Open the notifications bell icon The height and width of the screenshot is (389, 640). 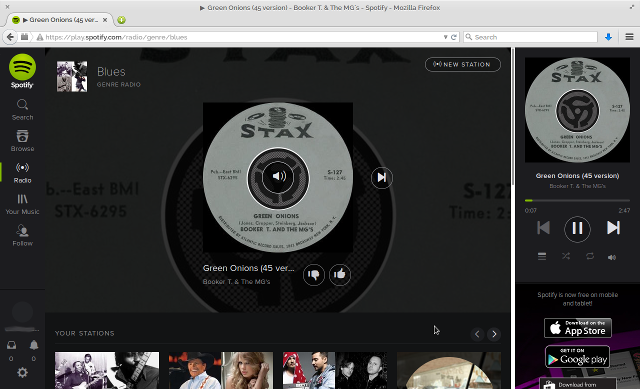point(34,345)
